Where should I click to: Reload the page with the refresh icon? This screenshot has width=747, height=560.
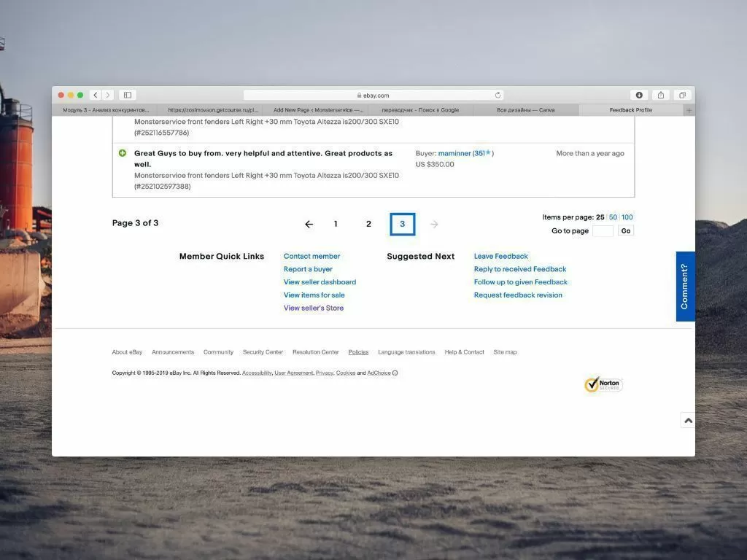pos(498,95)
